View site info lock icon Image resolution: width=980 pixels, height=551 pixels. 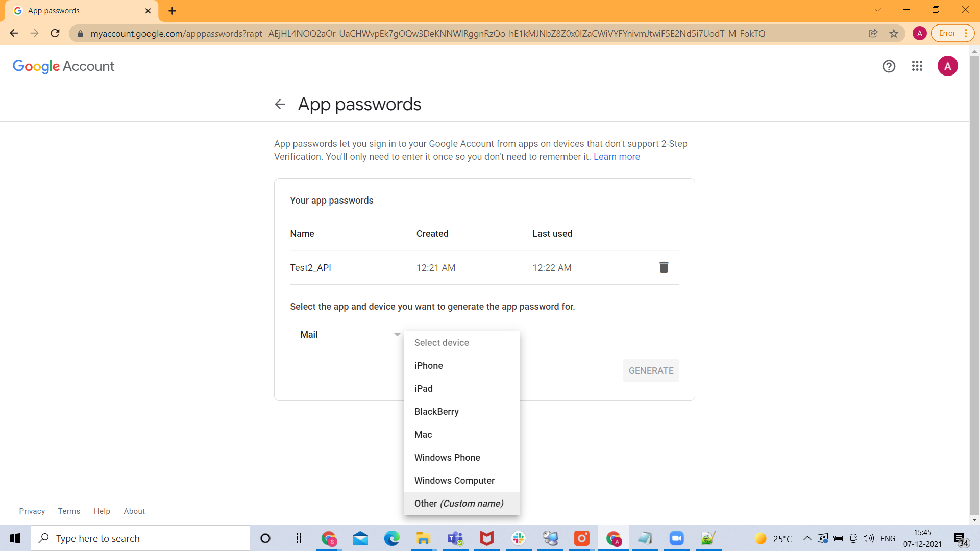click(80, 34)
